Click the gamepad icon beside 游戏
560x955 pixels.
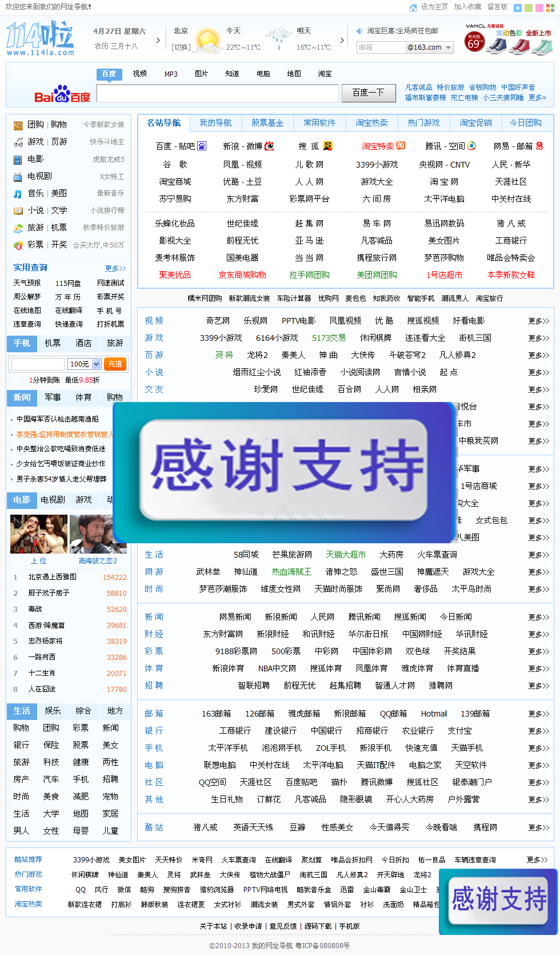18,142
